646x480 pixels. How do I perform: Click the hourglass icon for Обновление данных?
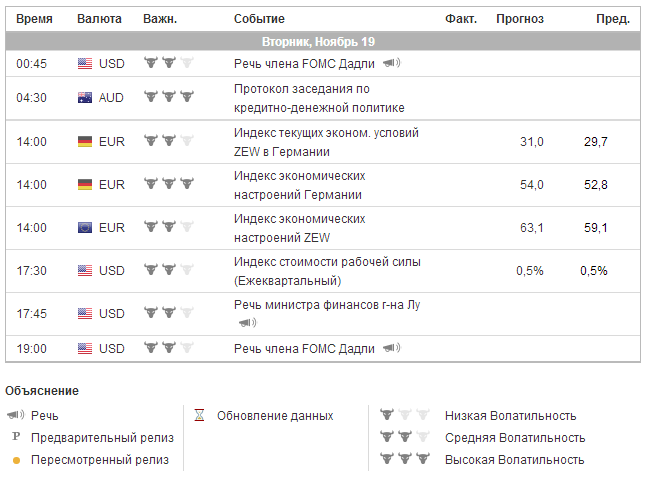200,416
